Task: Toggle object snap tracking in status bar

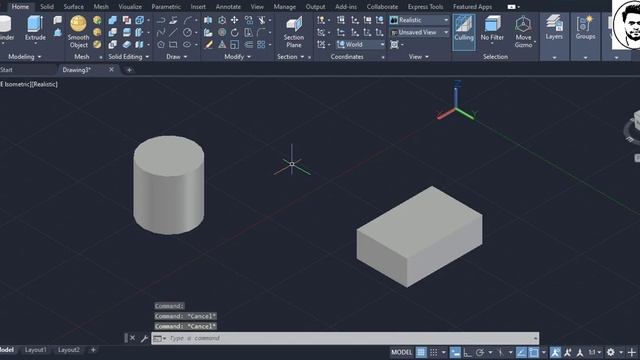Action: click(521, 352)
